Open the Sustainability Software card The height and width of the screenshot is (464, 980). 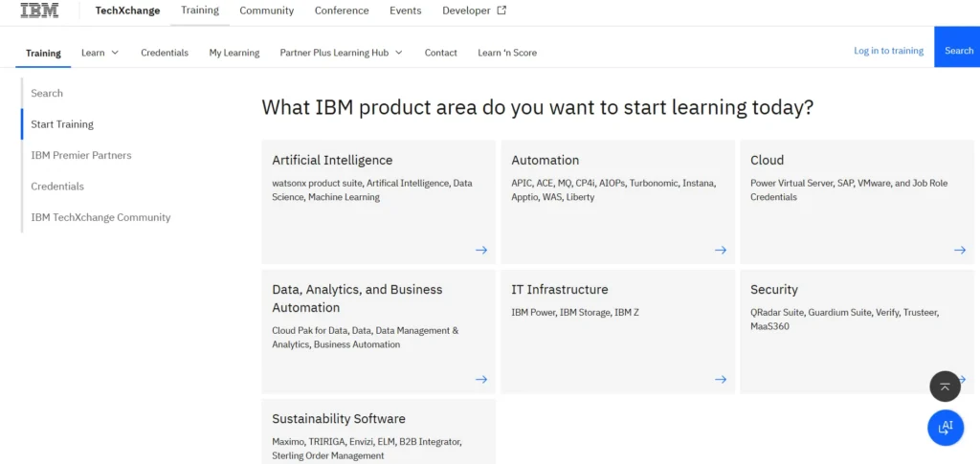point(378,431)
